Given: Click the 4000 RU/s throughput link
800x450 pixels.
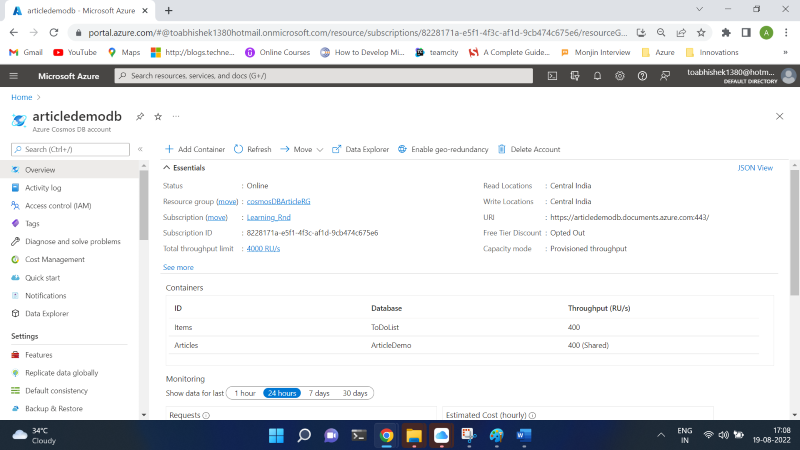Looking at the screenshot, I should click(263, 248).
